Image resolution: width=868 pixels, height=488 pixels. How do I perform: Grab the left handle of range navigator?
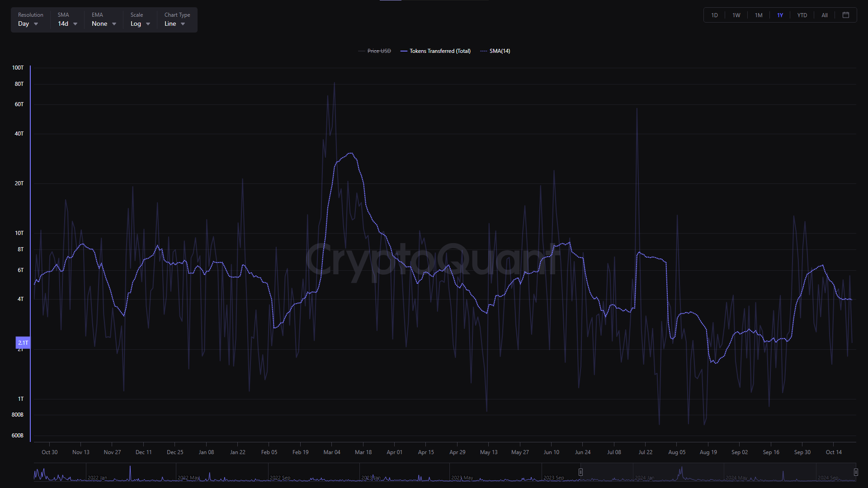[x=580, y=472]
